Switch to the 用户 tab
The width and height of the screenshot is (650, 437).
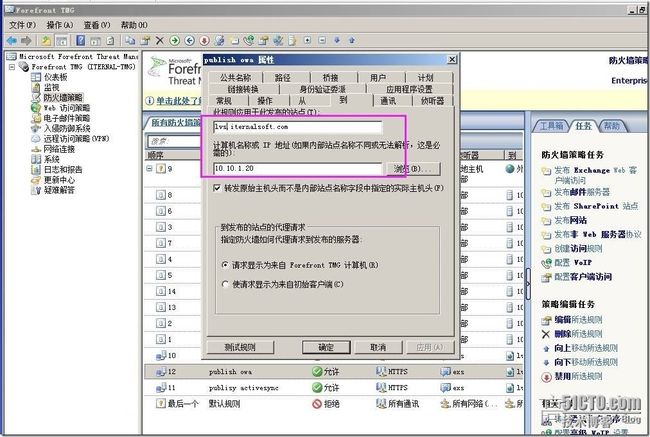(378, 78)
